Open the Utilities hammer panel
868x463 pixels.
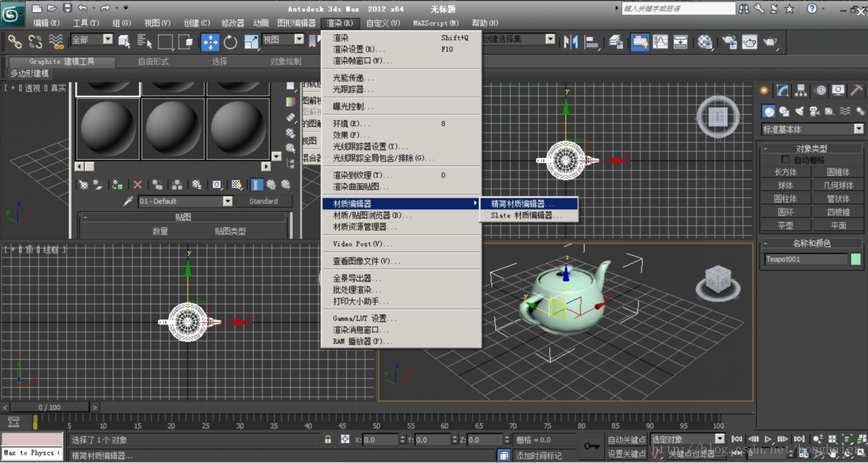pyautogui.click(x=856, y=90)
